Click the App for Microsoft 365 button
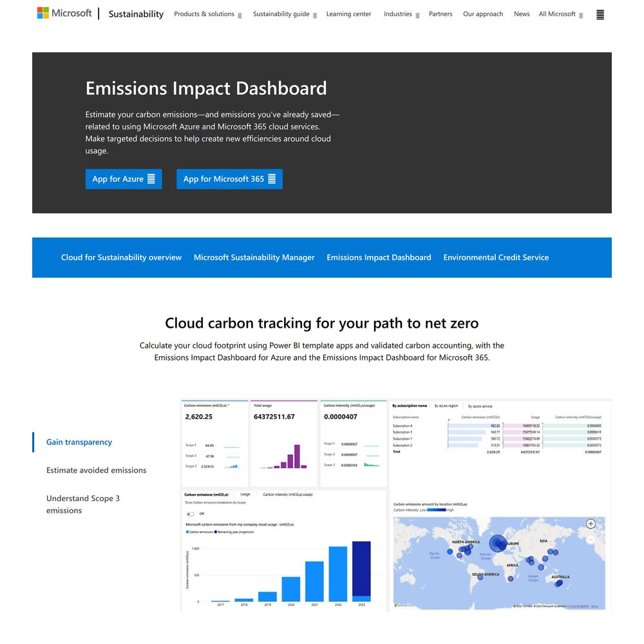 pos(230,179)
